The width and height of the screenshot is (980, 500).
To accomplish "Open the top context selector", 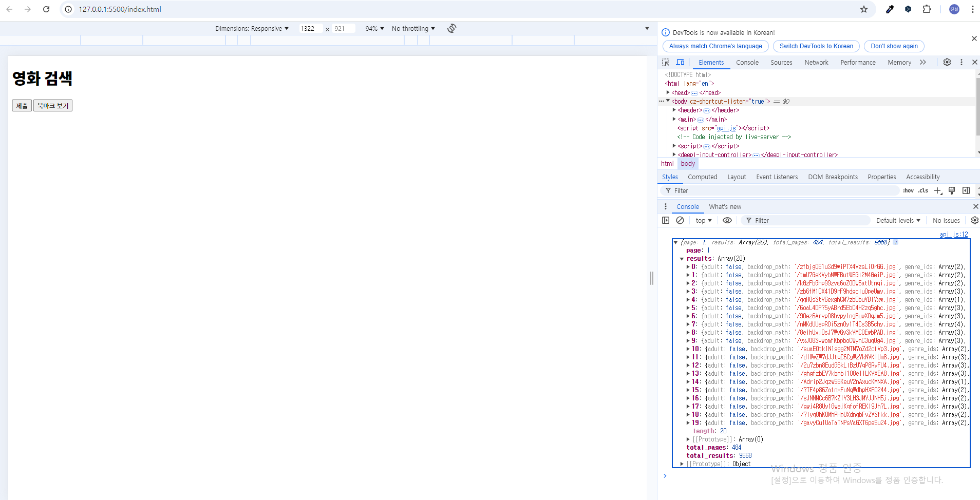I will click(x=704, y=220).
